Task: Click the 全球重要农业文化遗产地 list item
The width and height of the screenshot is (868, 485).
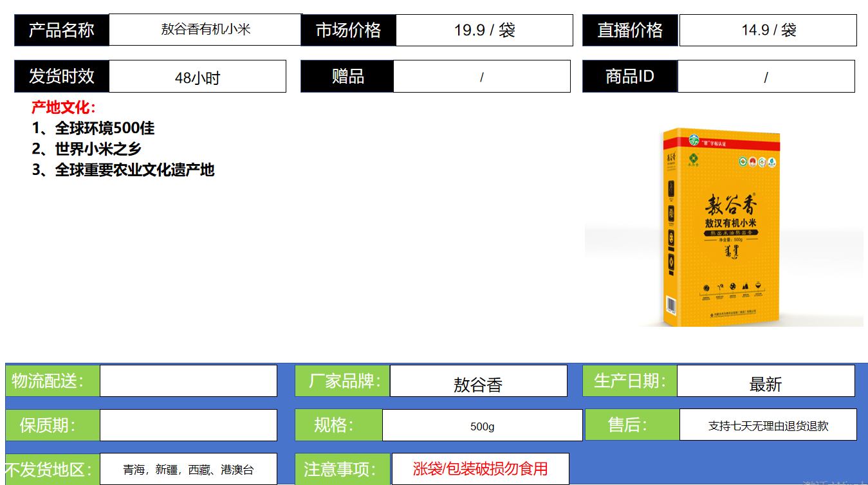Action: point(123,170)
